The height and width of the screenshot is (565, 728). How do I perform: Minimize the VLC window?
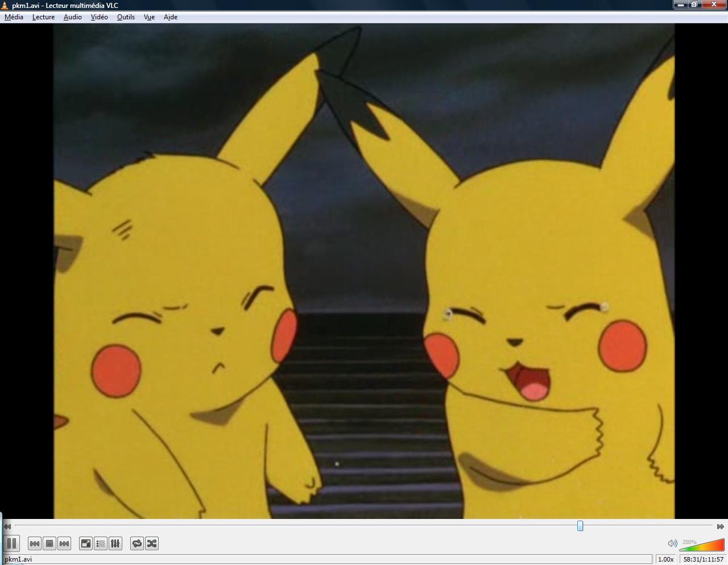pos(680,5)
